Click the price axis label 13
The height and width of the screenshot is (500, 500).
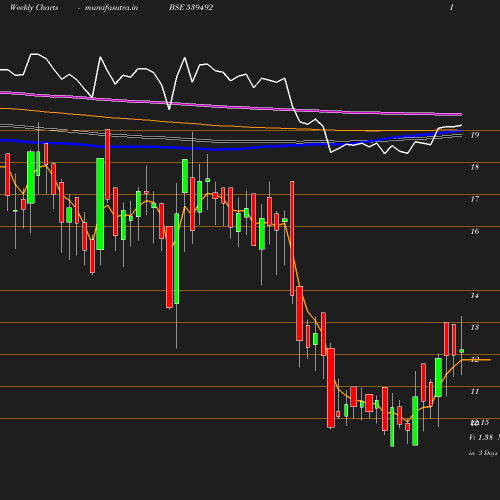point(475,327)
